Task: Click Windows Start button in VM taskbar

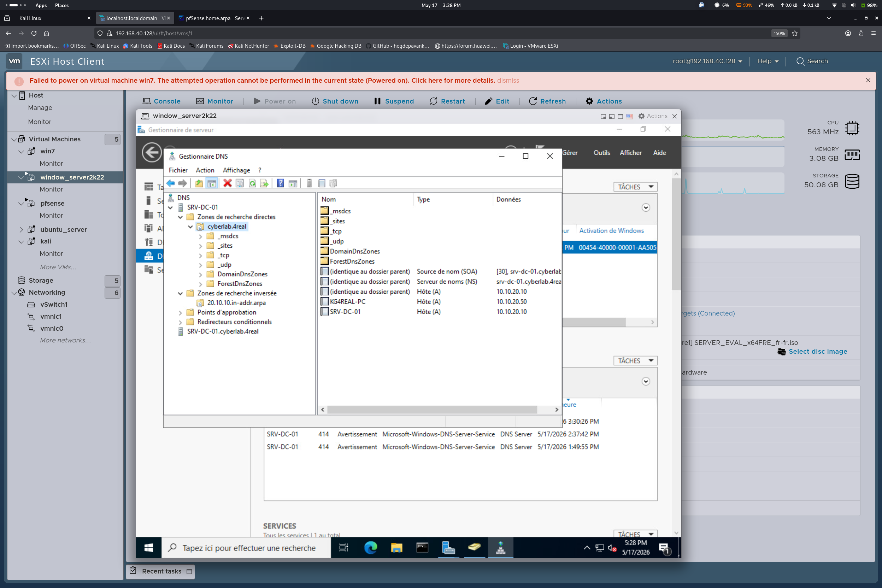Action: coord(148,548)
